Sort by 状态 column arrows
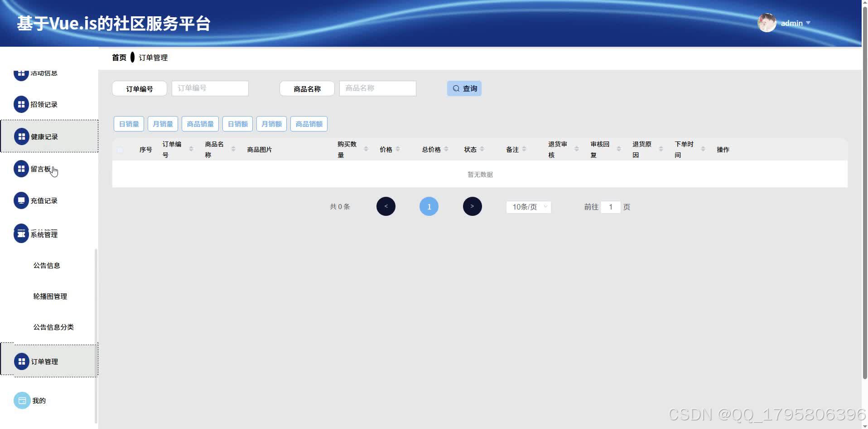The height and width of the screenshot is (429, 868). point(482,149)
